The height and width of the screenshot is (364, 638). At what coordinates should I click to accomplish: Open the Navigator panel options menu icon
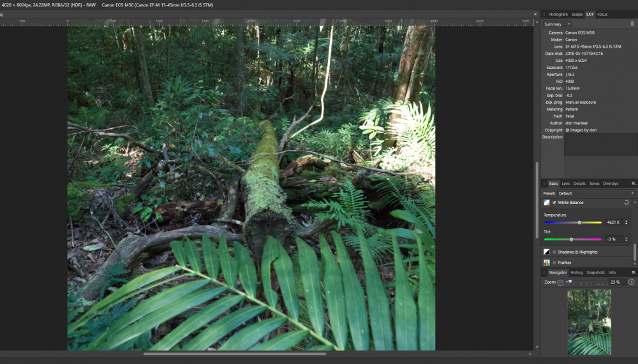tap(633, 272)
